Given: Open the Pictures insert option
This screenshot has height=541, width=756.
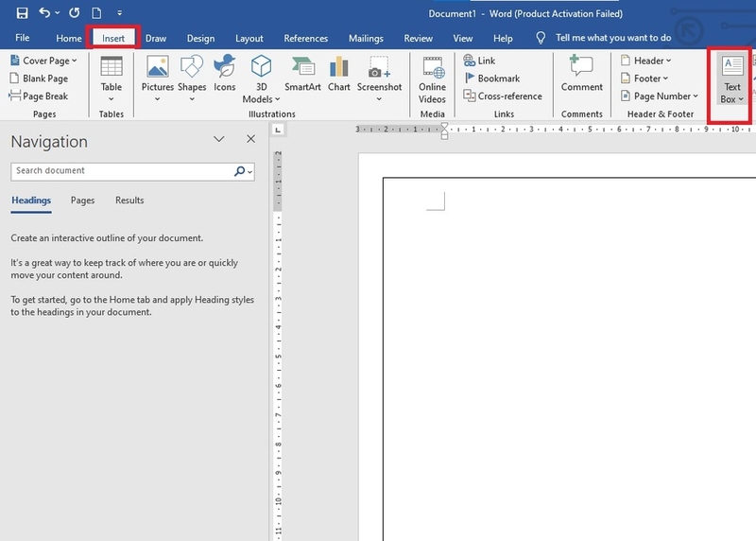Looking at the screenshot, I should (x=158, y=76).
